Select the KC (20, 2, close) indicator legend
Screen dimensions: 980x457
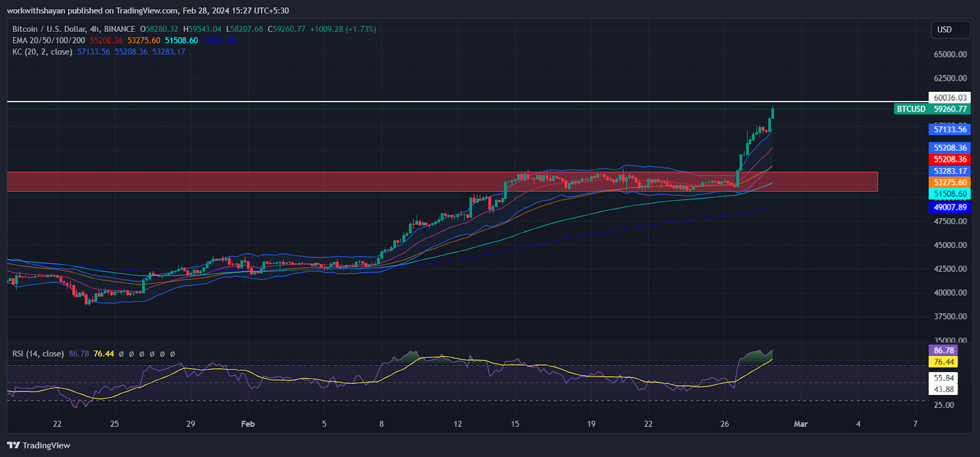42,52
